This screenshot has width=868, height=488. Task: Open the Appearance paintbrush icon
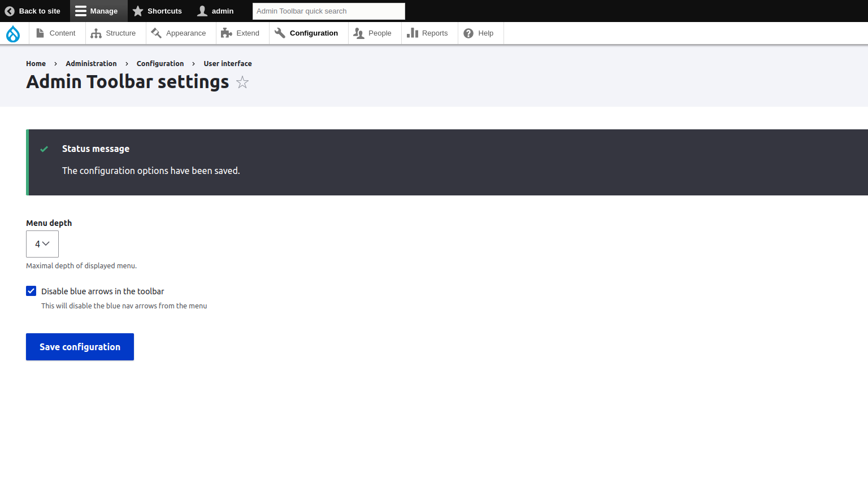tap(155, 33)
